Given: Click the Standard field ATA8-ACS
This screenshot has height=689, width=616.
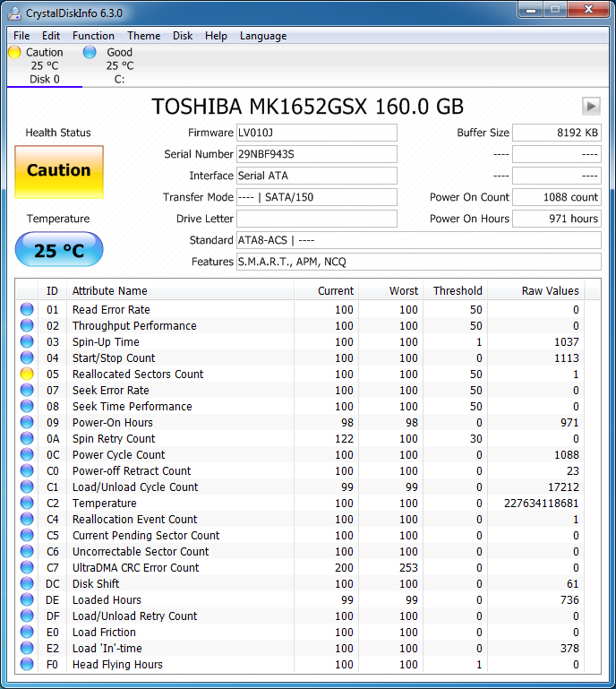Looking at the screenshot, I should [419, 240].
